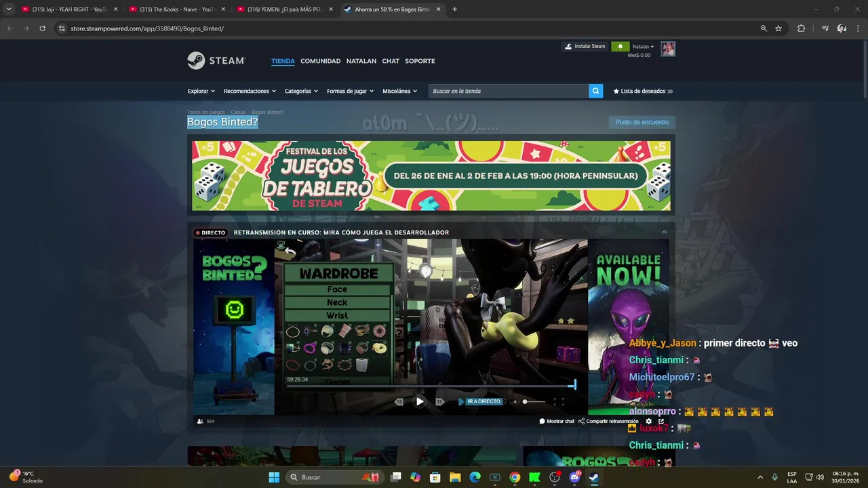Open File Explorer from the taskbar

click(455, 477)
